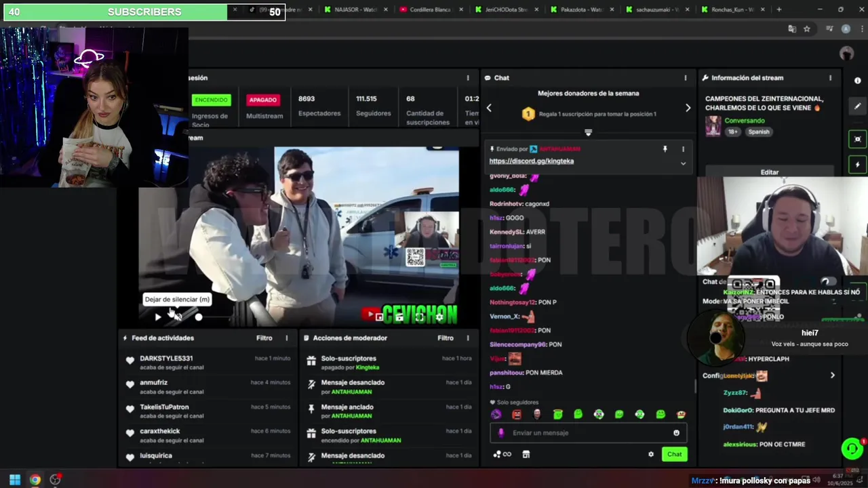
Task: Toggle the ENCENDIDO partner income badge
Action: [211, 100]
